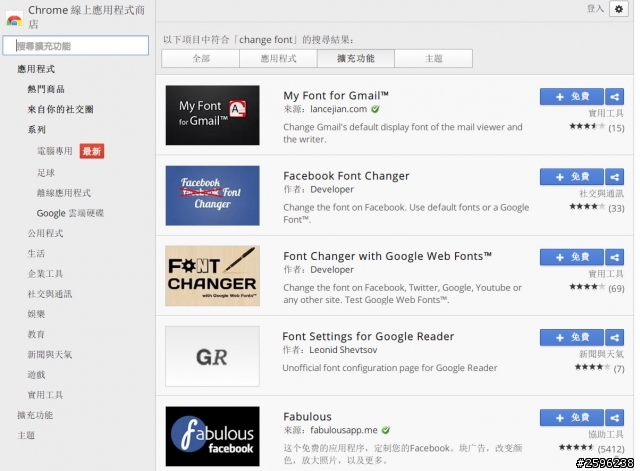The height and width of the screenshot is (471, 640).
Task: Click the red 最新 badge
Action: pyautogui.click(x=92, y=151)
